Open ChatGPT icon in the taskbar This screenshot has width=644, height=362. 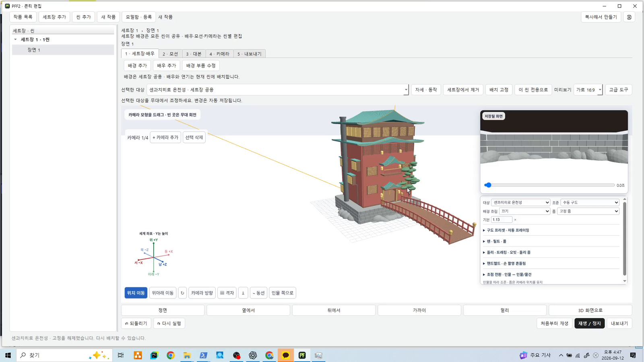(253, 355)
